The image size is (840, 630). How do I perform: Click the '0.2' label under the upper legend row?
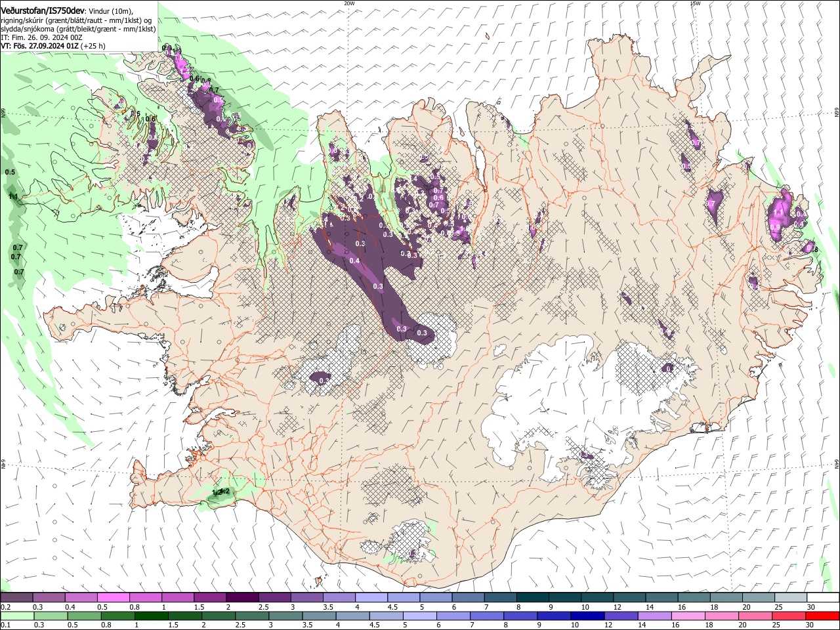(7, 607)
